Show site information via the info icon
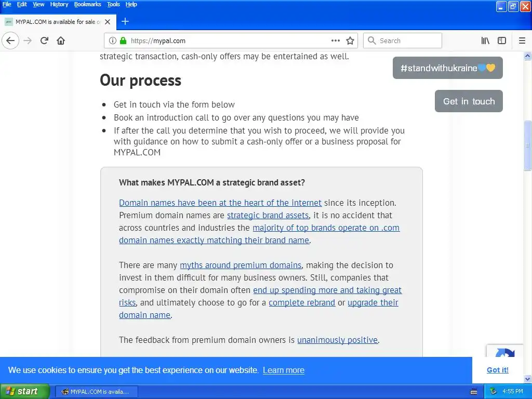This screenshot has height=399, width=532. [113, 41]
